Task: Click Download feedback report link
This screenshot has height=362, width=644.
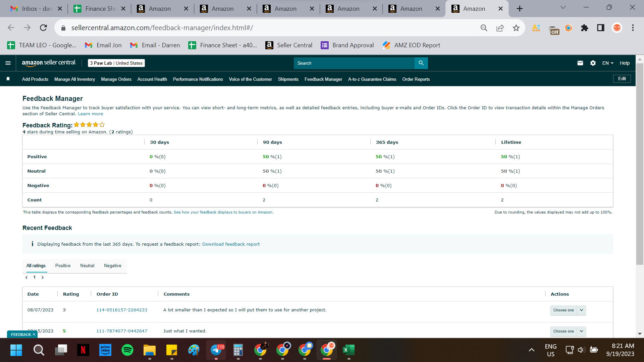Action: click(231, 244)
